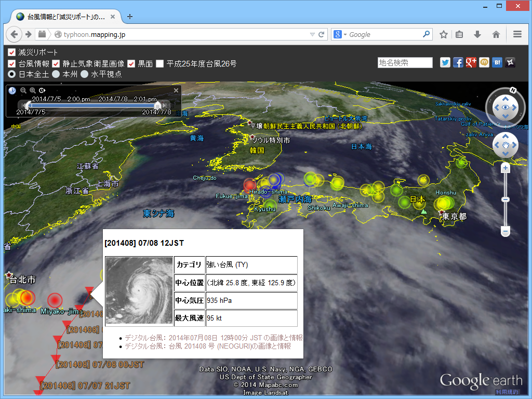
Task: Toggle the 静止気象衛星画像 checkbox
Action: [x=56, y=63]
